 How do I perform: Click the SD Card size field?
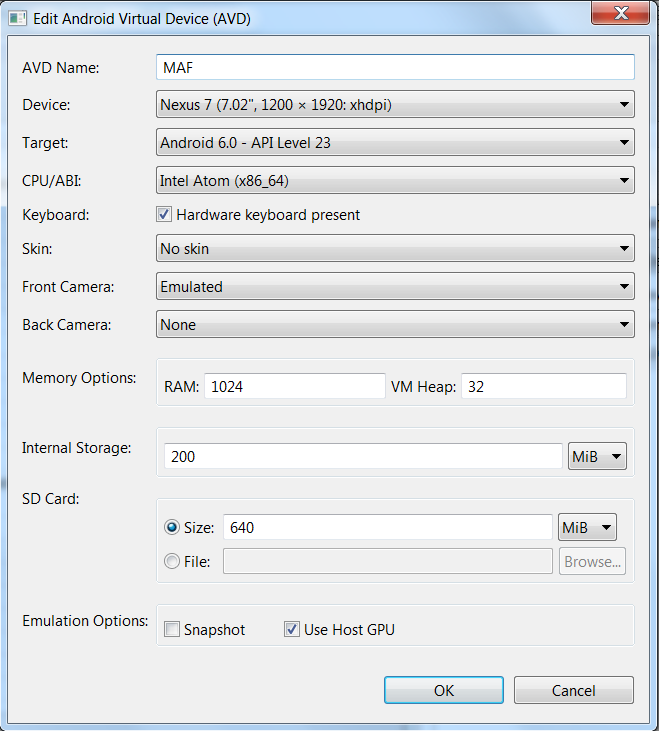pos(388,527)
